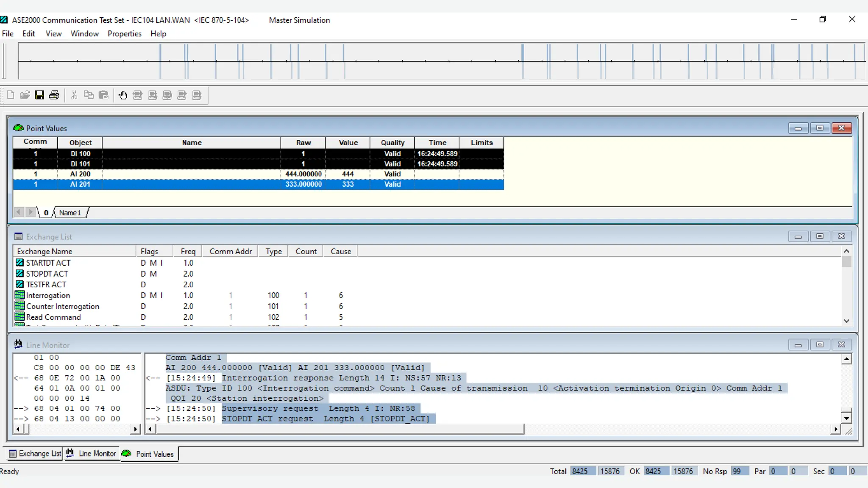Click the Paste clipboard toolbar icon
868x488 pixels.
pos(103,95)
